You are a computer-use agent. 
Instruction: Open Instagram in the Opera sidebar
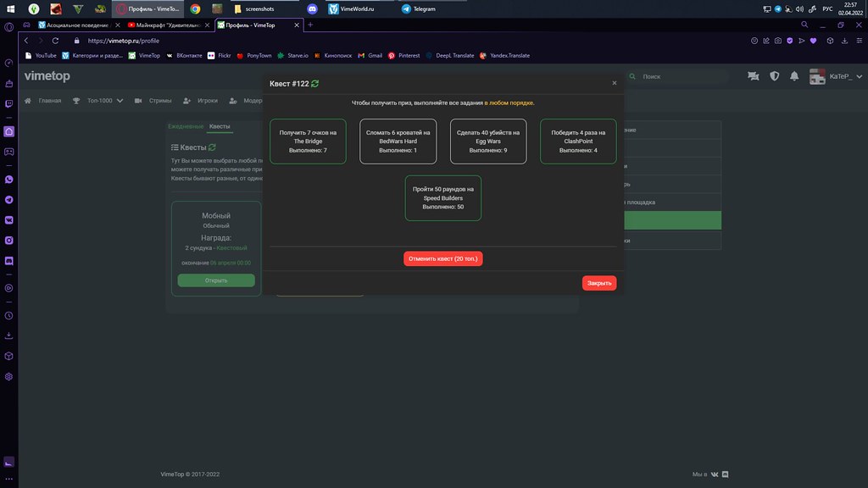(x=8, y=241)
